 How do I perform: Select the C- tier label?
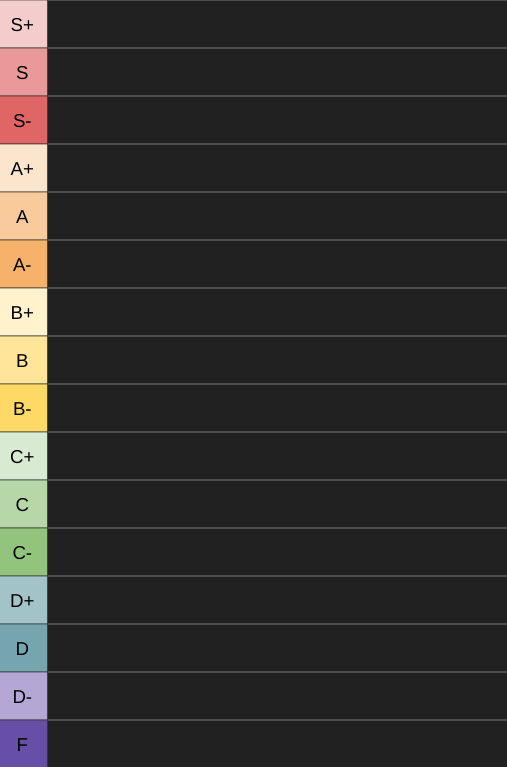pyautogui.click(x=23, y=551)
